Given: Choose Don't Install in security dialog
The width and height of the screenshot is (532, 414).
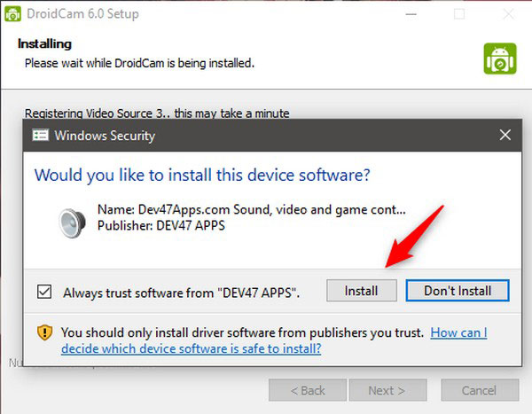Looking at the screenshot, I should [458, 291].
